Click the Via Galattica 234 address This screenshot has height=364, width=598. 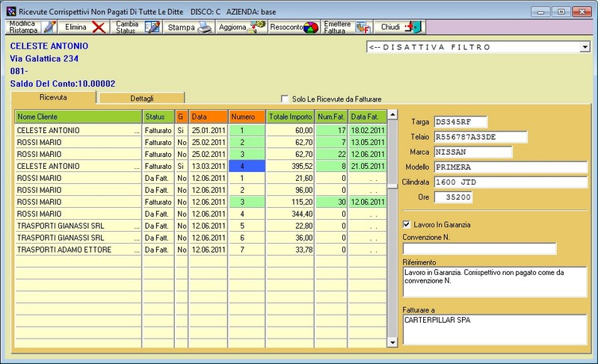pyautogui.click(x=44, y=58)
